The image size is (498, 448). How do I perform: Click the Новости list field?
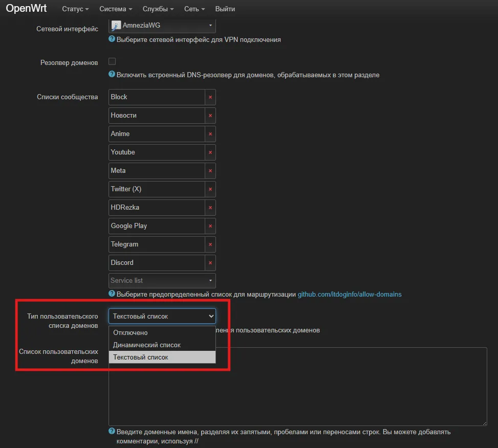(157, 116)
